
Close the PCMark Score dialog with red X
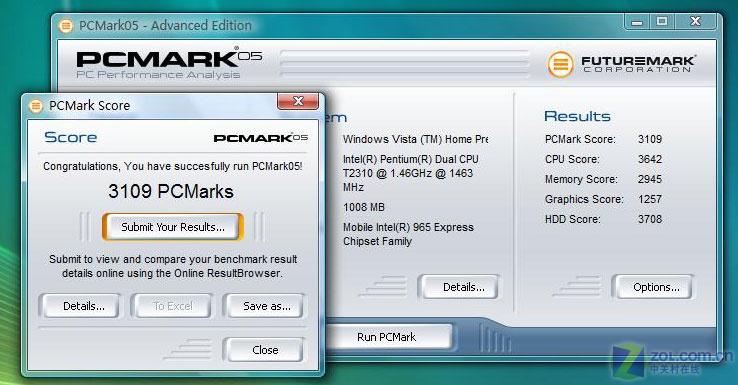[298, 101]
